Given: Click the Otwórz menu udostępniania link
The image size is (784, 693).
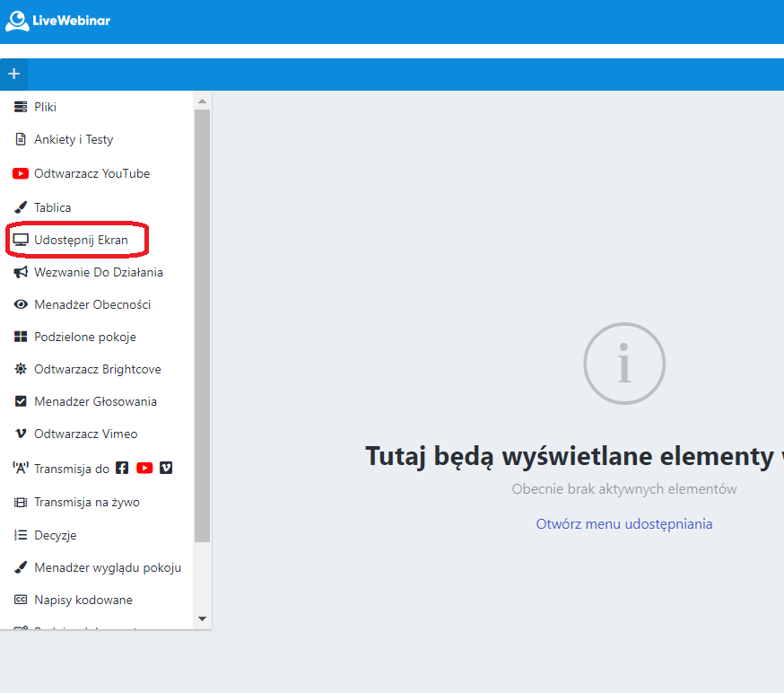Looking at the screenshot, I should [x=623, y=524].
